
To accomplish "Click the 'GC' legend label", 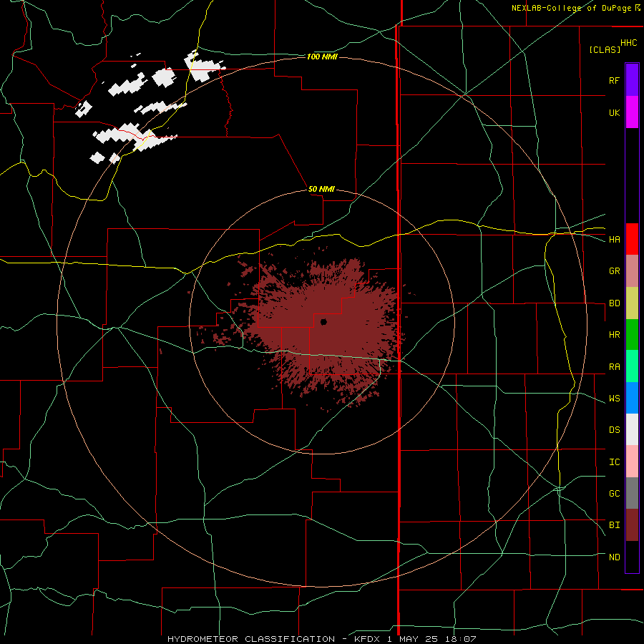I will [614, 494].
